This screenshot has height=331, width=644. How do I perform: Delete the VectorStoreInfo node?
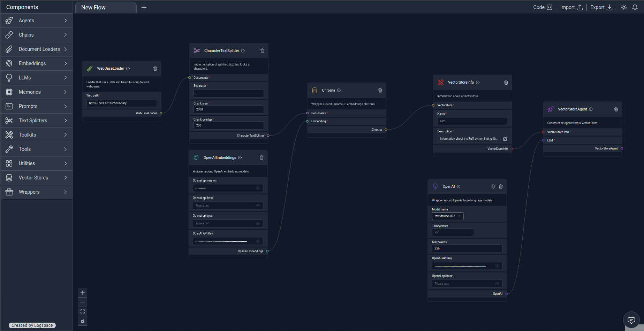click(x=506, y=83)
